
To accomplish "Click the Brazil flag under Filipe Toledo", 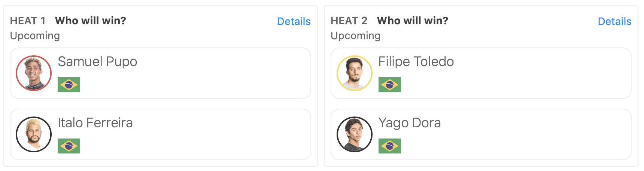I will pos(390,85).
